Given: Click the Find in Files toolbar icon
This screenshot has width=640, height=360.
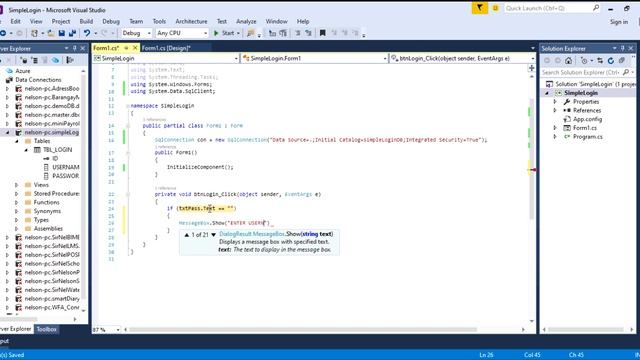Looking at the screenshot, I should tap(251, 33).
